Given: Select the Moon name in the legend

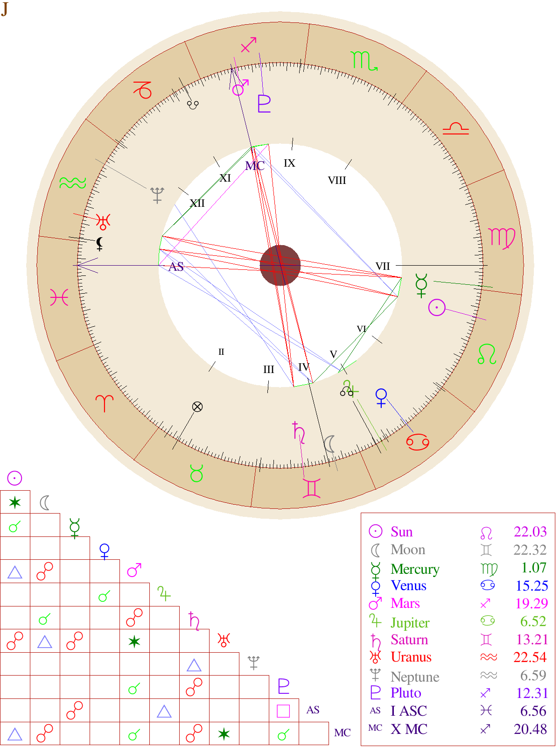Looking at the screenshot, I should 408,550.
